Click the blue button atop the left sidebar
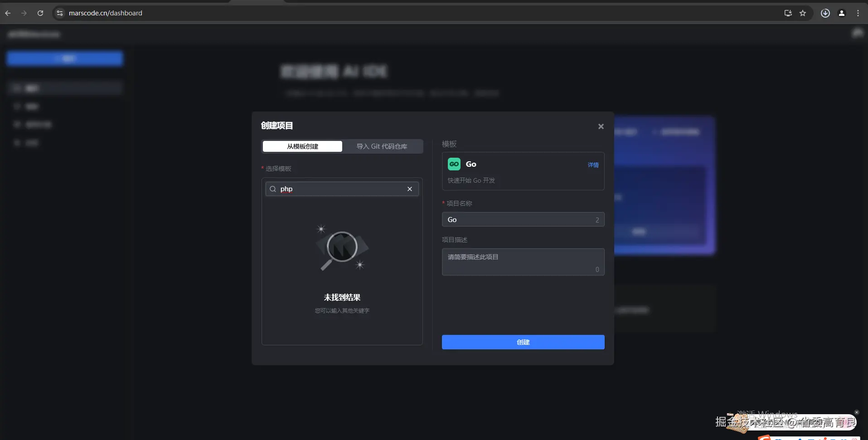The width and height of the screenshot is (868, 440). [x=64, y=58]
